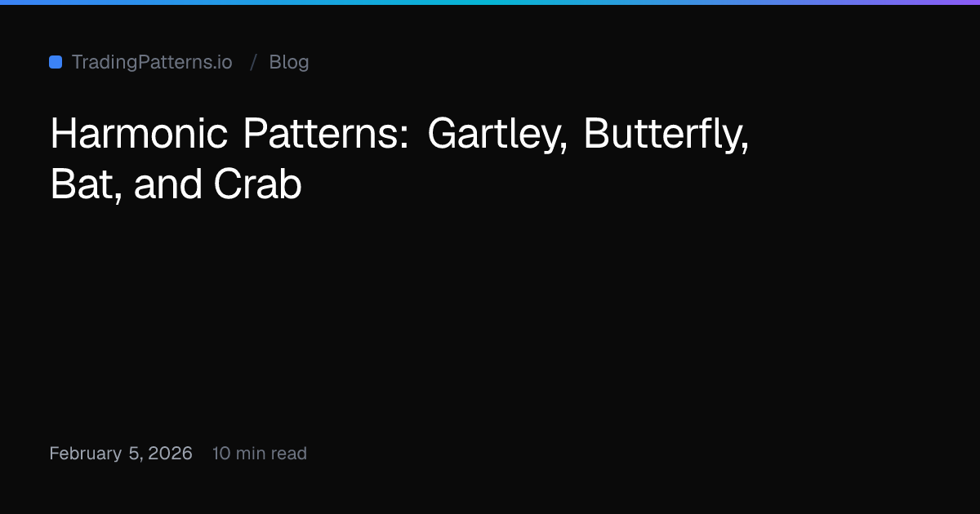Click the word "Butterfly," in the heading
980x514 pixels.
666,135
